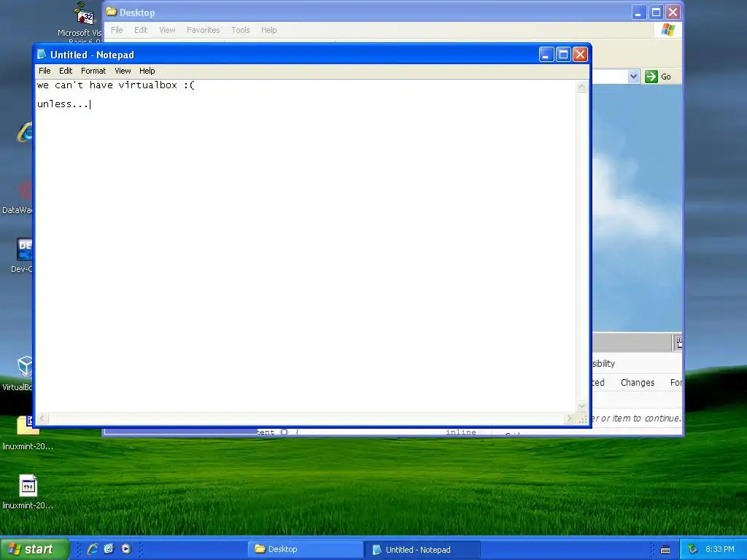The width and height of the screenshot is (747, 560).
Task: Open Outlook Express Quick Launch icon
Action: click(109, 549)
